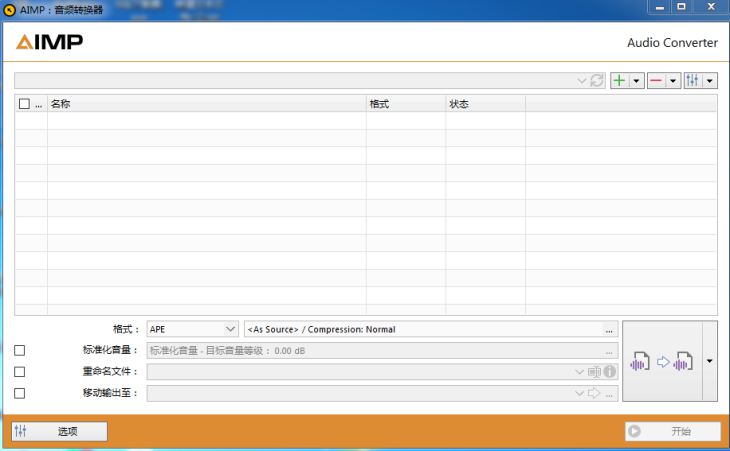Open the equalizer settings dropdown arrow
This screenshot has width=730, height=451.
click(x=710, y=81)
